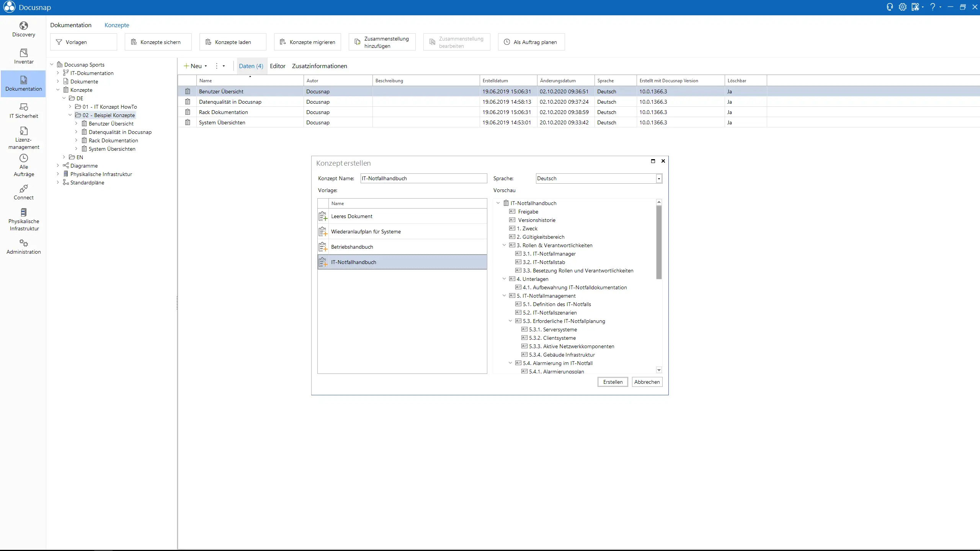
Task: Open the Sprache Deutsch dropdown
Action: 659,179
